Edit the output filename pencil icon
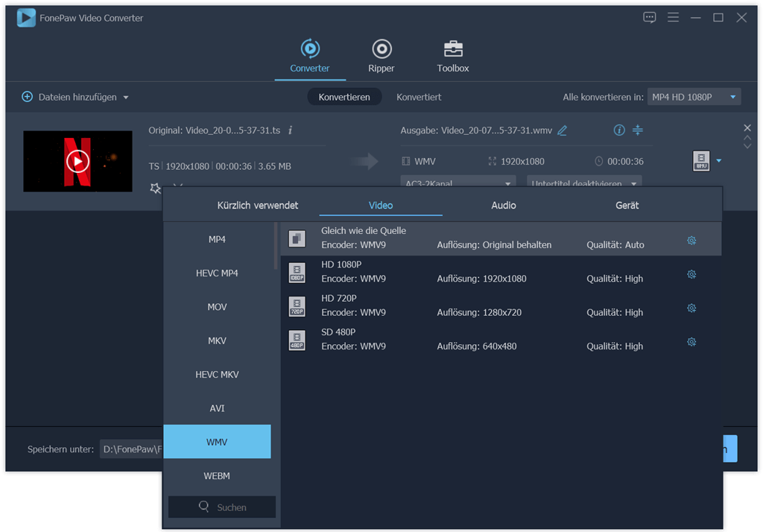This screenshot has width=763, height=532. point(562,130)
